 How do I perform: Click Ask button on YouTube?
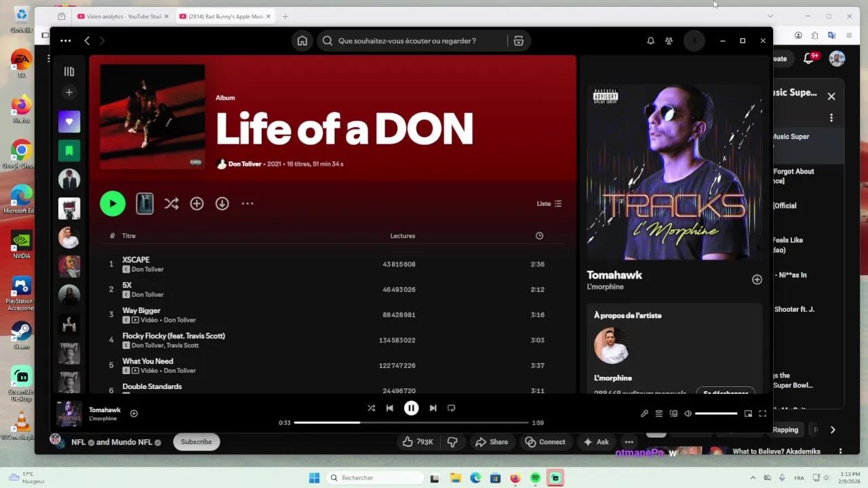coord(596,442)
